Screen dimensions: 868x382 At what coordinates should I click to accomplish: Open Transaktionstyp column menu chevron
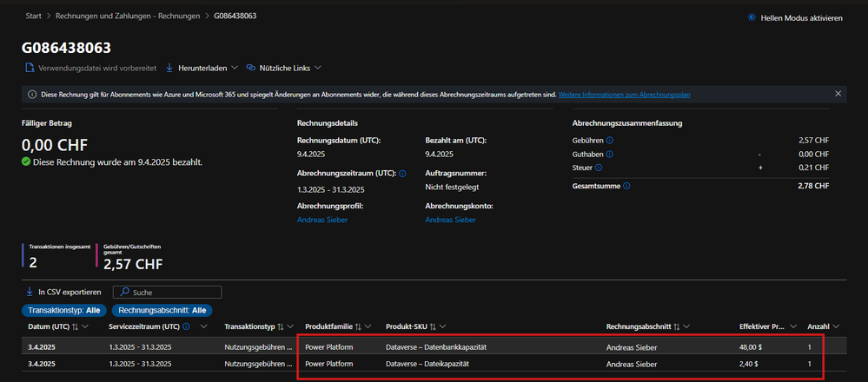[290, 326]
